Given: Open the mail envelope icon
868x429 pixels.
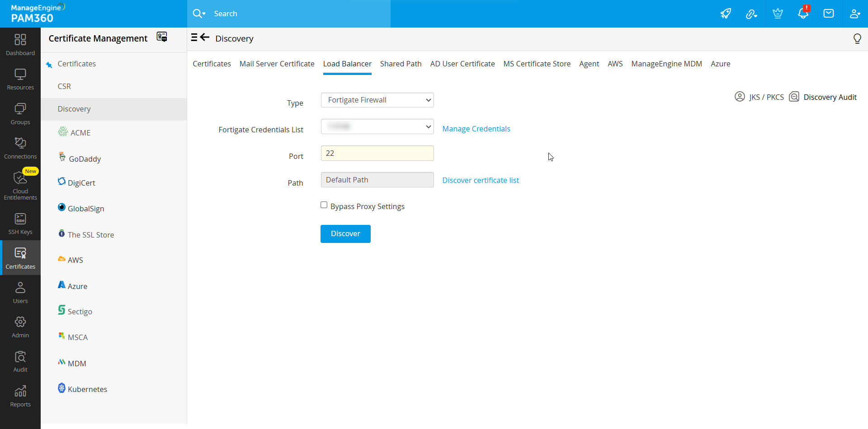Looking at the screenshot, I should pos(828,14).
